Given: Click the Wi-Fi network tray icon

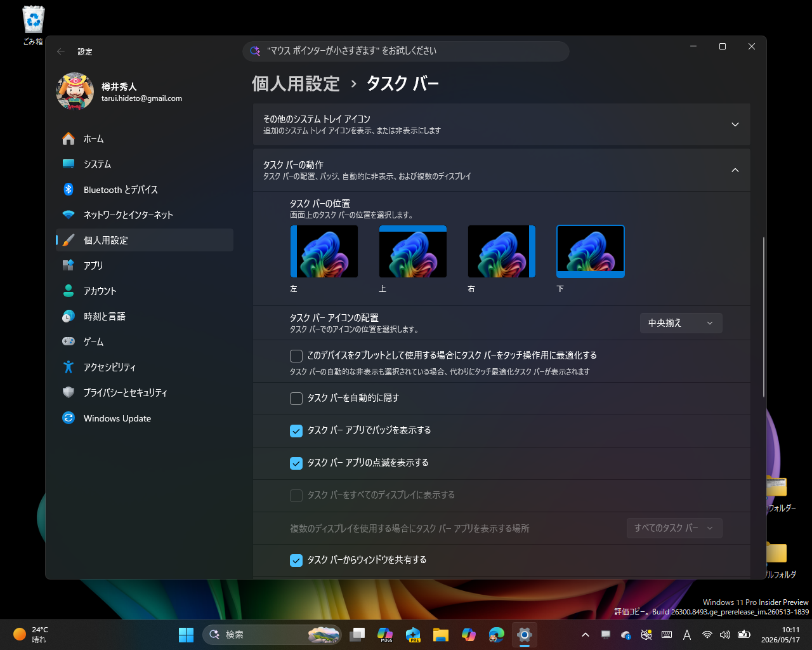Looking at the screenshot, I should (x=707, y=634).
